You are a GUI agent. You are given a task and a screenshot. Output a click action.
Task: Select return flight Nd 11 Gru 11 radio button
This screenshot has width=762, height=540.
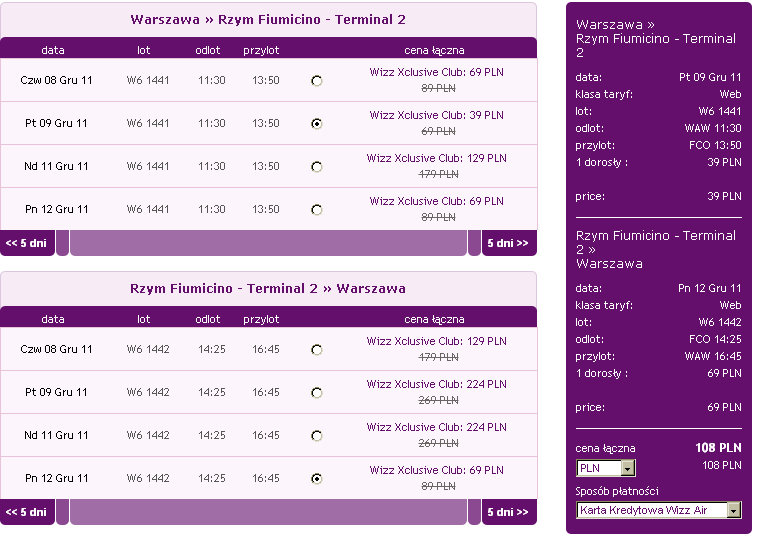(316, 435)
